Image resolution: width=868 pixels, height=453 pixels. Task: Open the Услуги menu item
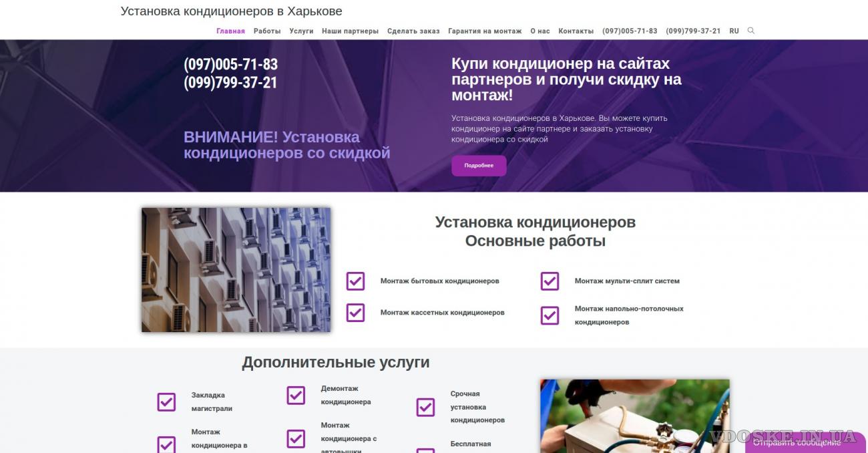301,31
